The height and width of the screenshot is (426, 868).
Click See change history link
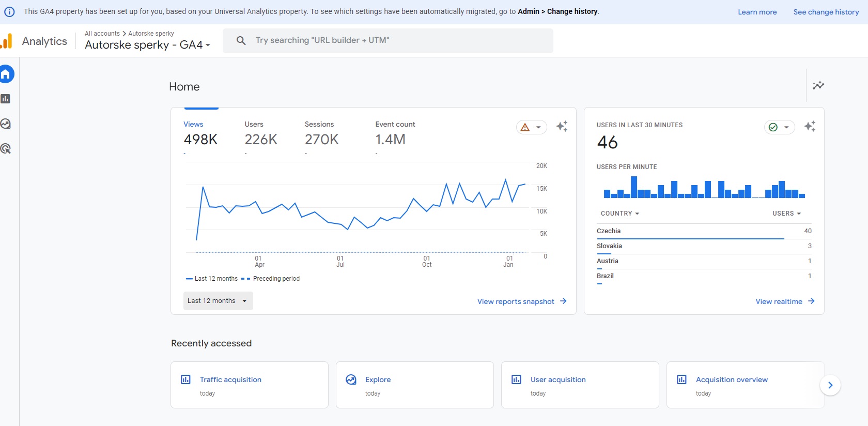(826, 12)
